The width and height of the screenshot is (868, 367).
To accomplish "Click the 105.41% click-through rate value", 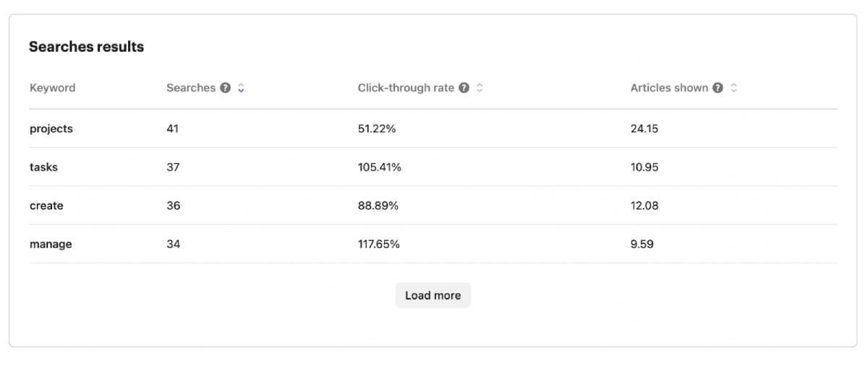I will (379, 167).
